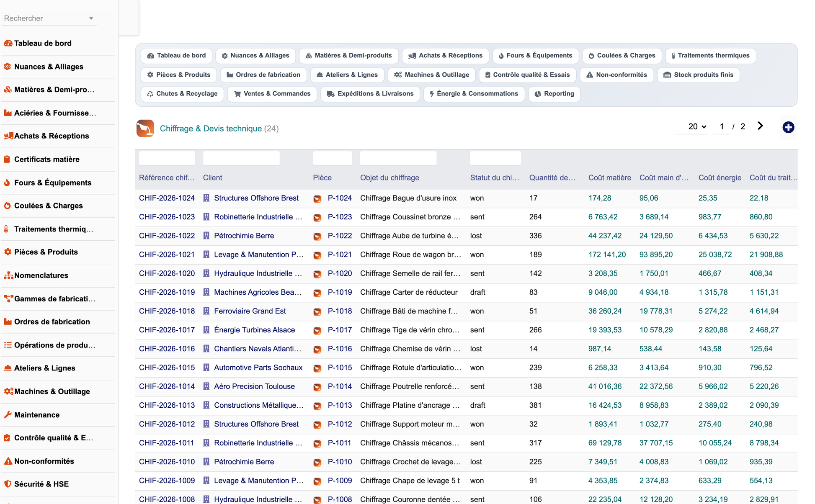Click the Certificats matière clipboard icon
This screenshot has height=504, width=815.
(7, 159)
